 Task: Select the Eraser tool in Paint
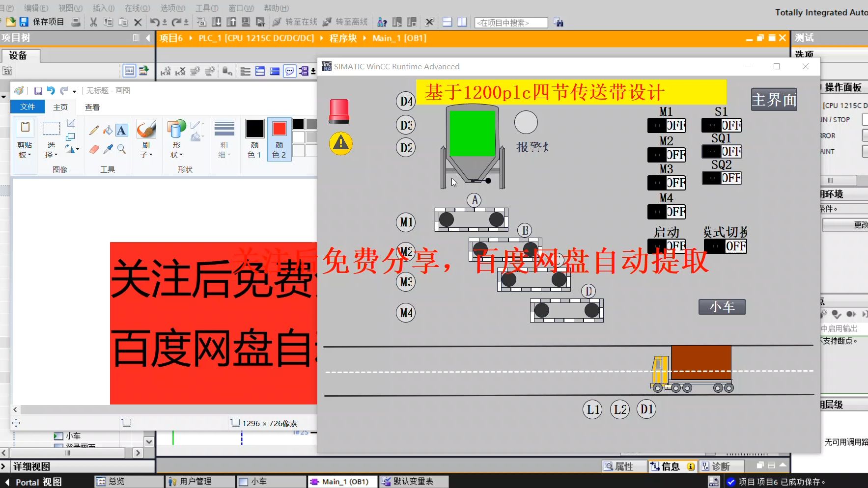coord(94,149)
